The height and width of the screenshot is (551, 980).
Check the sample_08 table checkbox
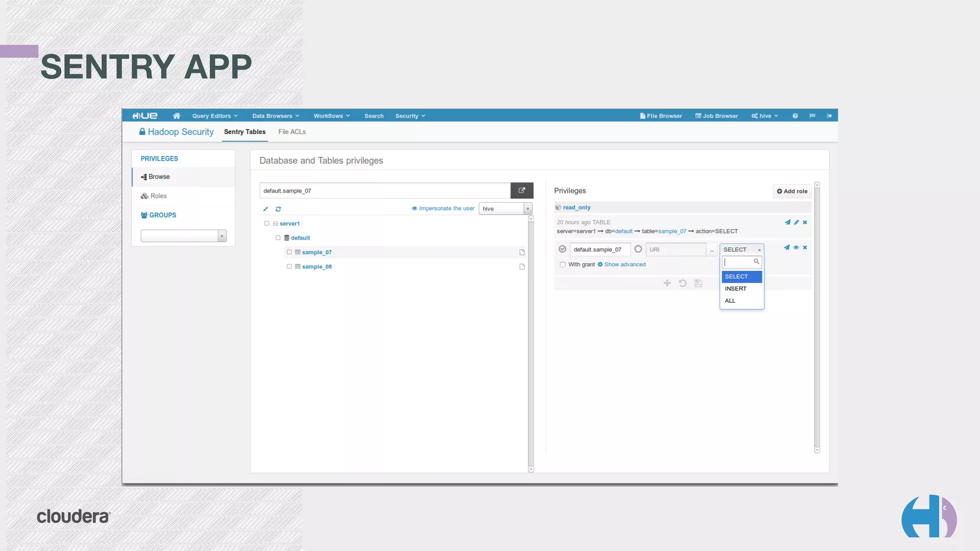coord(289,266)
